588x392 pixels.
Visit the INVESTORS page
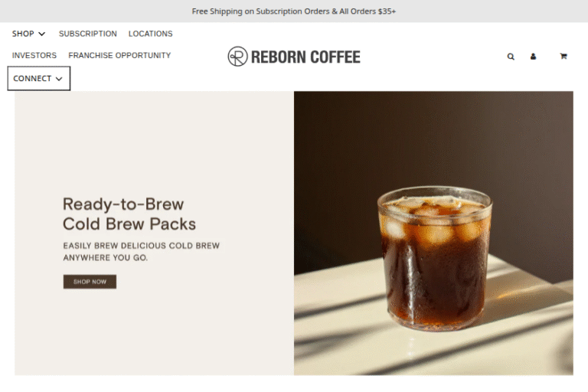coord(34,56)
